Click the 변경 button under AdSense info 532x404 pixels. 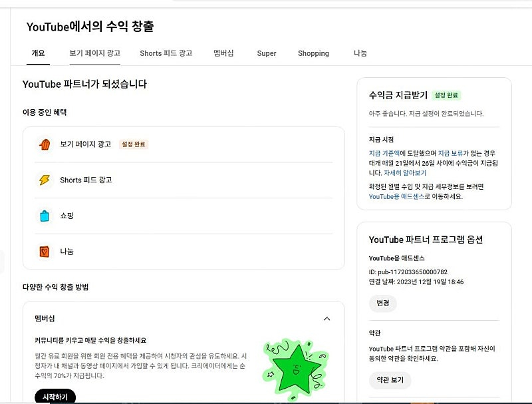click(x=382, y=303)
